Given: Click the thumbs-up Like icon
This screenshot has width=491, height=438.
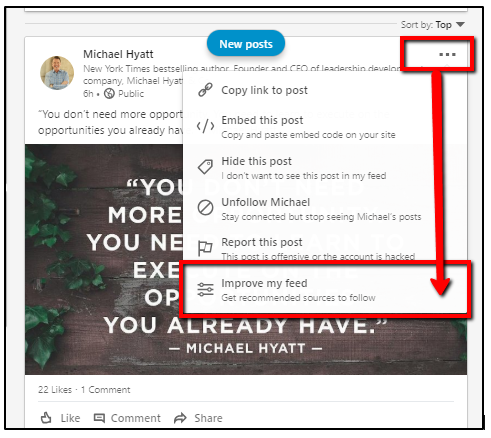Looking at the screenshot, I should pyautogui.click(x=46, y=418).
